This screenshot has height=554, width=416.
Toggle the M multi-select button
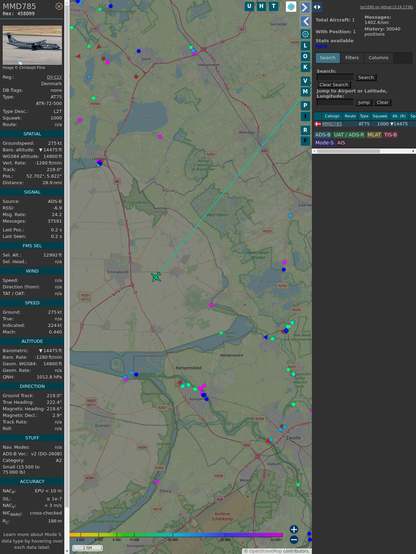305,92
